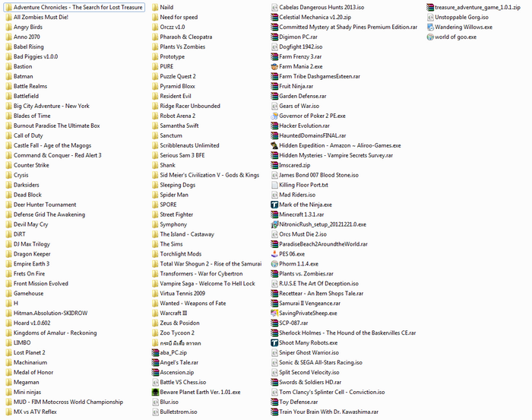
Task: Click the world of goo.exe icon
Action: pyautogui.click(x=430, y=37)
